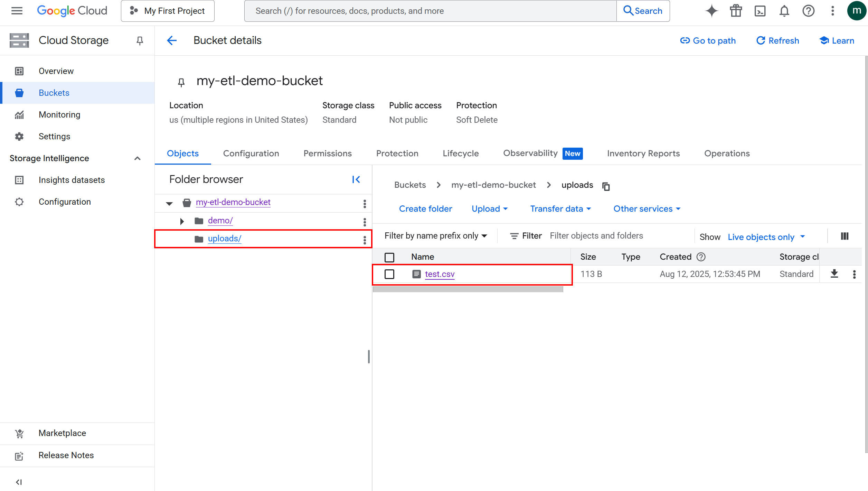
Task: Open the navigation hamburger menu
Action: 16,11
